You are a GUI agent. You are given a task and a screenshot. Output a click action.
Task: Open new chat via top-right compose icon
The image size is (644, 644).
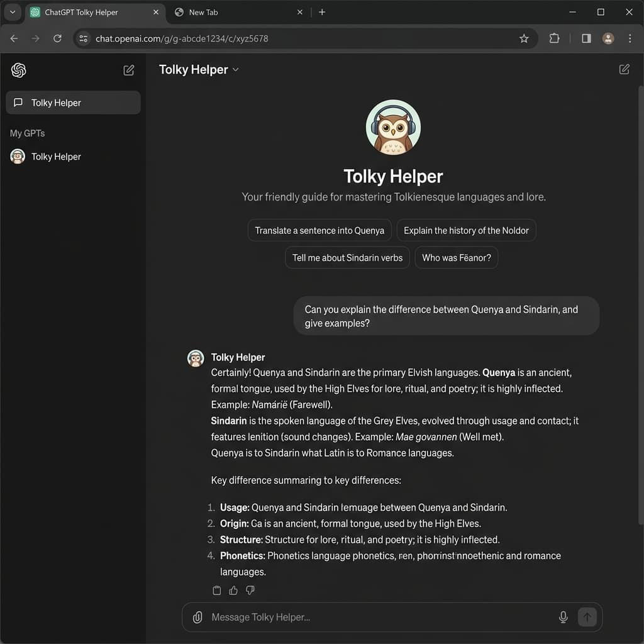pyautogui.click(x=624, y=69)
